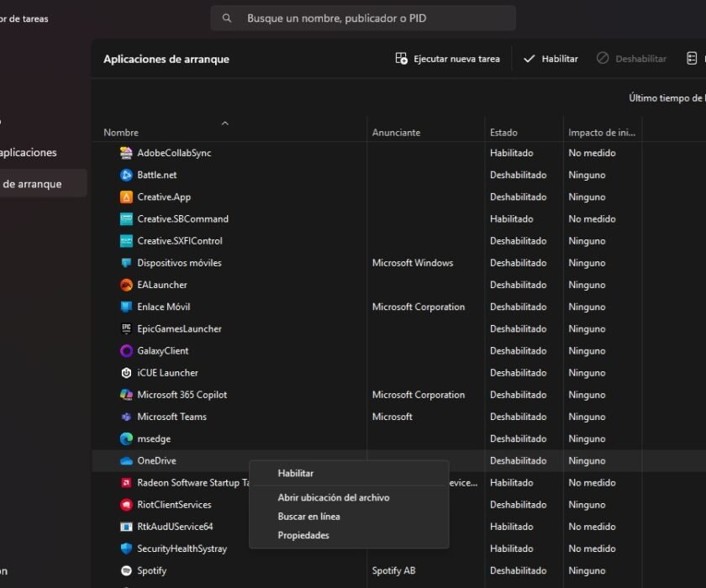The image size is (706, 588).
Task: Sort by Impacto de inicio column
Action: [602, 133]
